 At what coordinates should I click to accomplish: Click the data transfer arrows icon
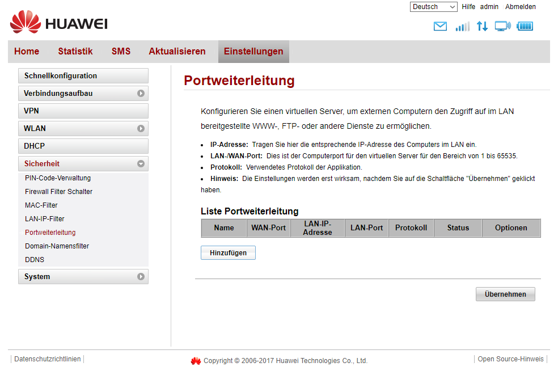coord(482,26)
